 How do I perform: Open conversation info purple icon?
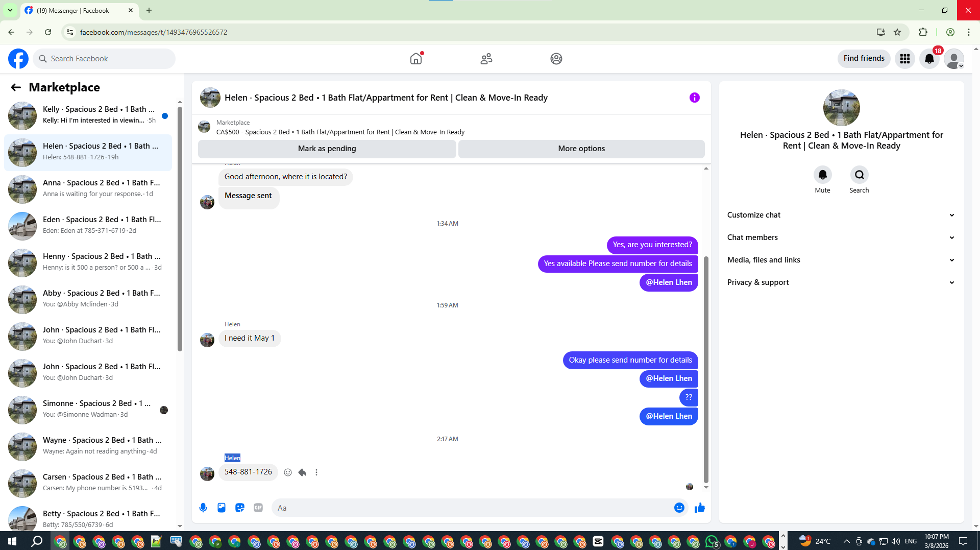695,98
